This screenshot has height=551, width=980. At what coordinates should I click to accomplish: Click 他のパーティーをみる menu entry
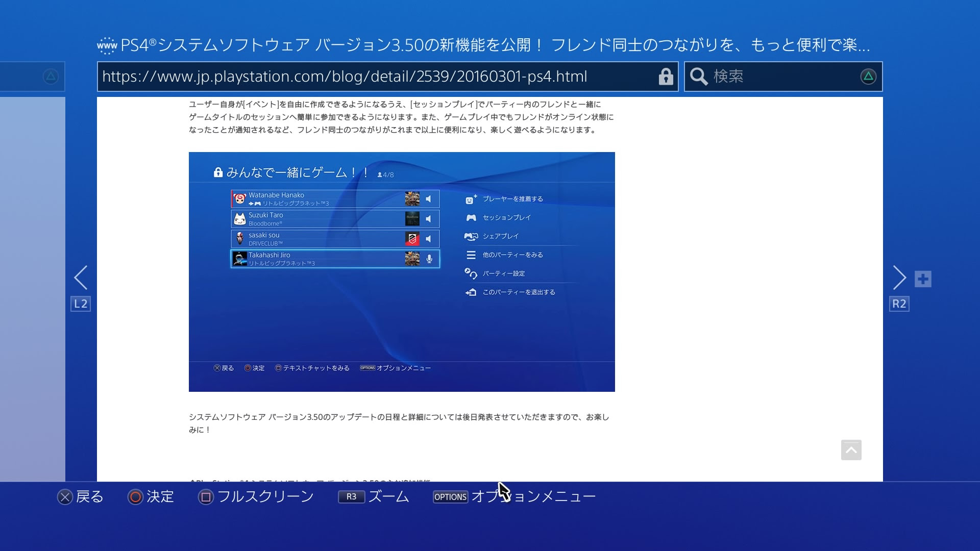(x=512, y=255)
